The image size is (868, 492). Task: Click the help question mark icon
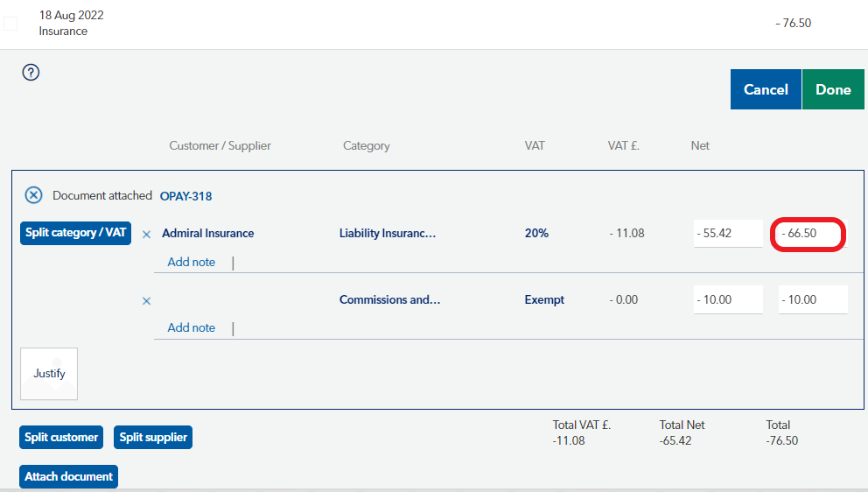pyautogui.click(x=31, y=73)
